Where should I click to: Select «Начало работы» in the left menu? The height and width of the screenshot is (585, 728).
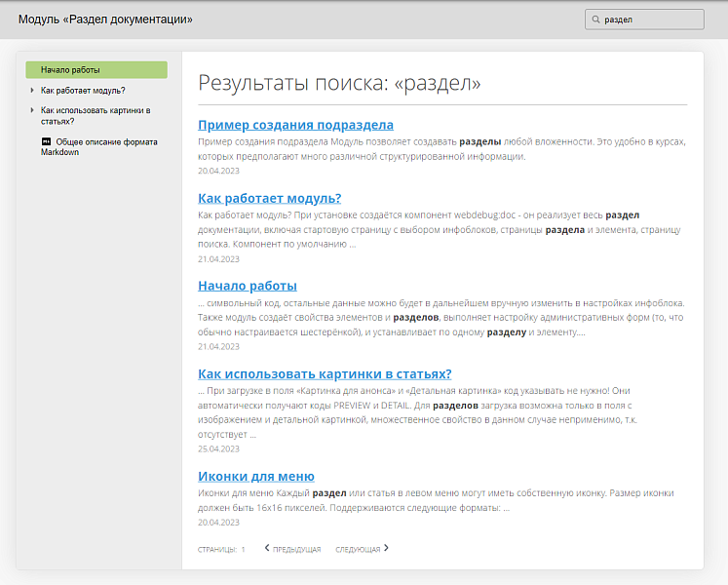(70, 70)
